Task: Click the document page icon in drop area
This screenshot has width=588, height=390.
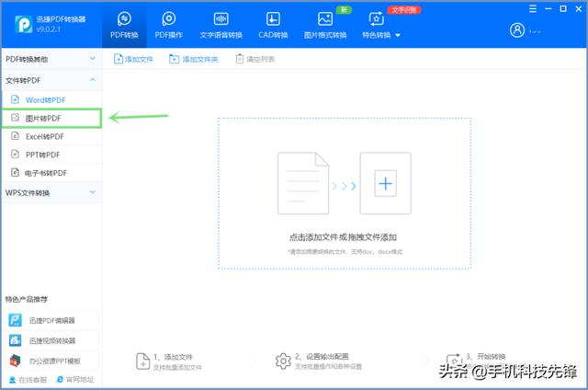Action: click(303, 183)
